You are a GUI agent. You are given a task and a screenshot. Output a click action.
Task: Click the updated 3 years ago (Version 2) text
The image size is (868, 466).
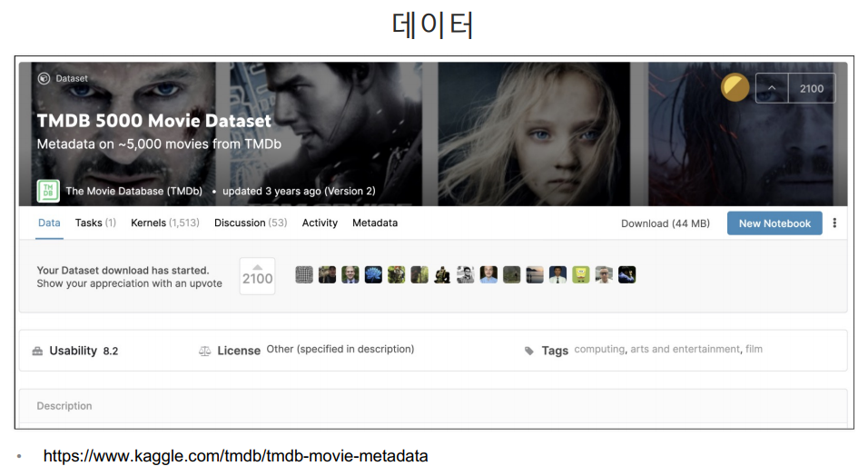299,191
